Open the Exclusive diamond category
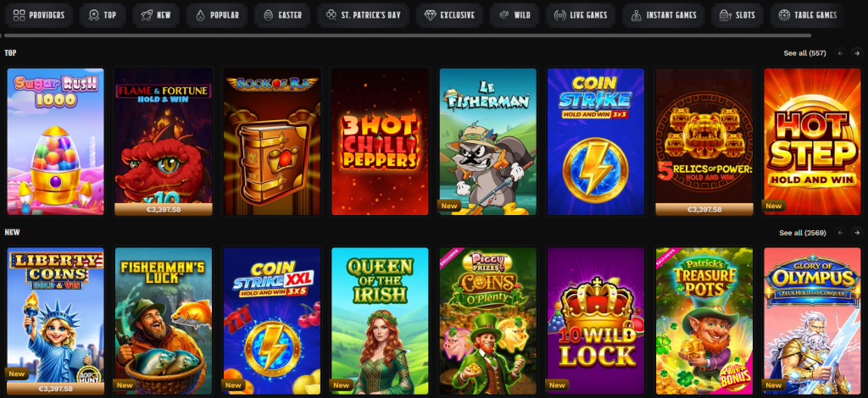Viewport: 868px width, 398px height. point(449,15)
